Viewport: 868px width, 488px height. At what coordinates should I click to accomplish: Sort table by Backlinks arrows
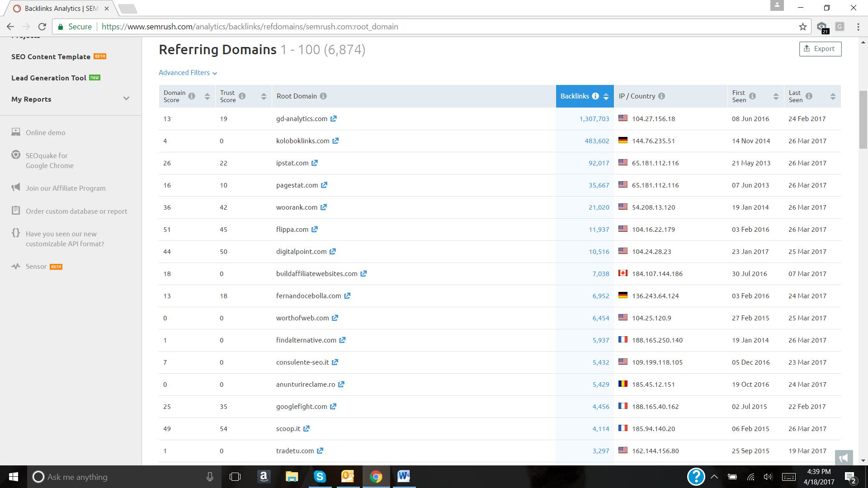point(606,96)
